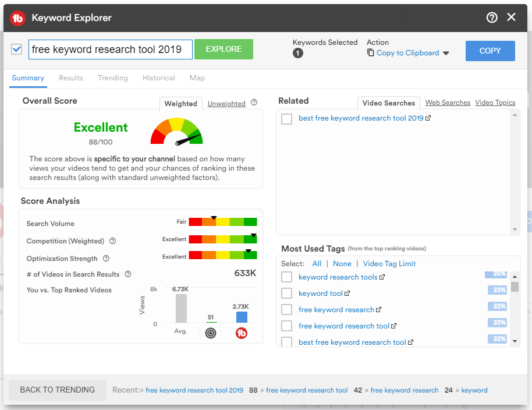
Task: Check the 'best free keyword research tool 2019' box
Action: point(286,119)
